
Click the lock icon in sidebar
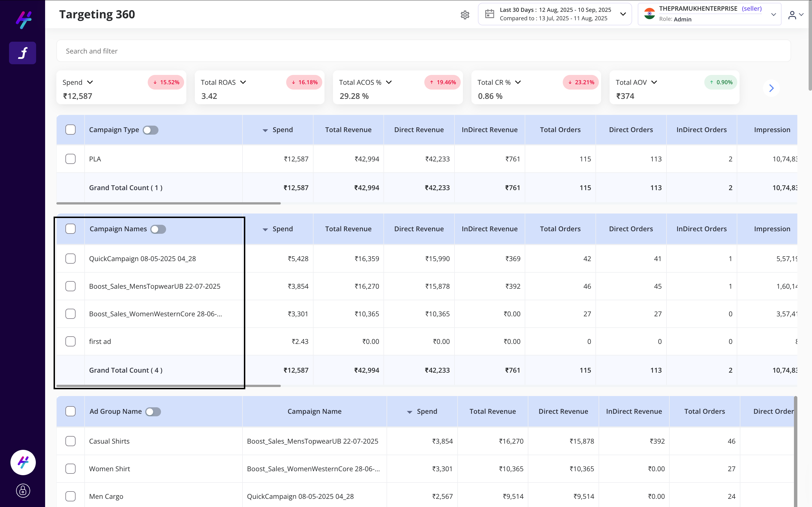pyautogui.click(x=23, y=491)
